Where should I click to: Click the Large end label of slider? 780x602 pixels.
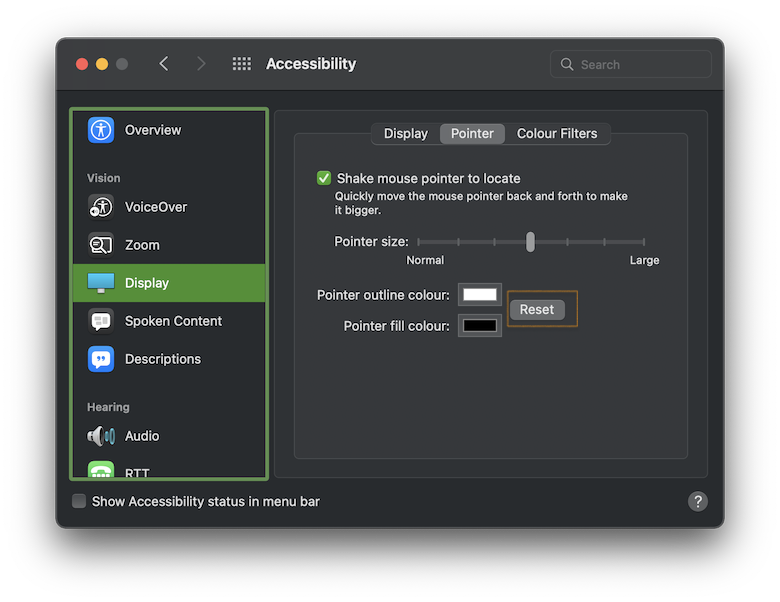[644, 260]
